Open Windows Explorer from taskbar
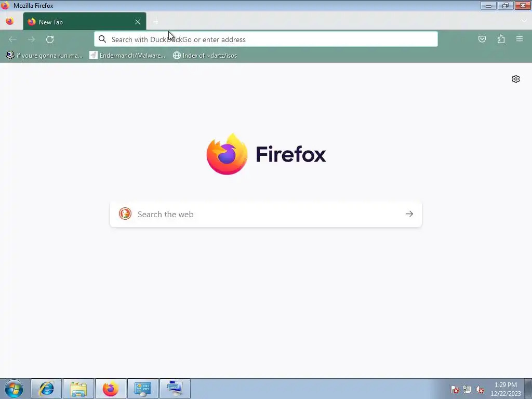 click(78, 389)
